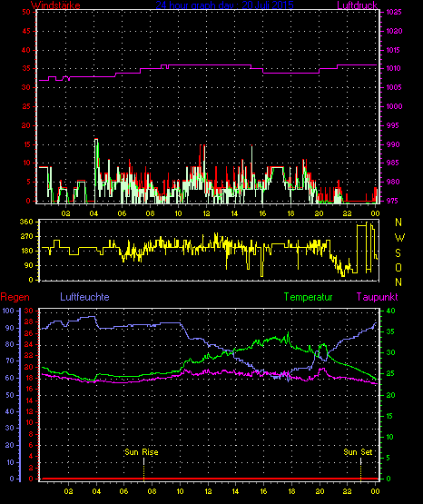Image resolution: width=423 pixels, height=504 pixels.
Task: Click the 985 pressure axis value
Action: pyautogui.click(x=393, y=163)
